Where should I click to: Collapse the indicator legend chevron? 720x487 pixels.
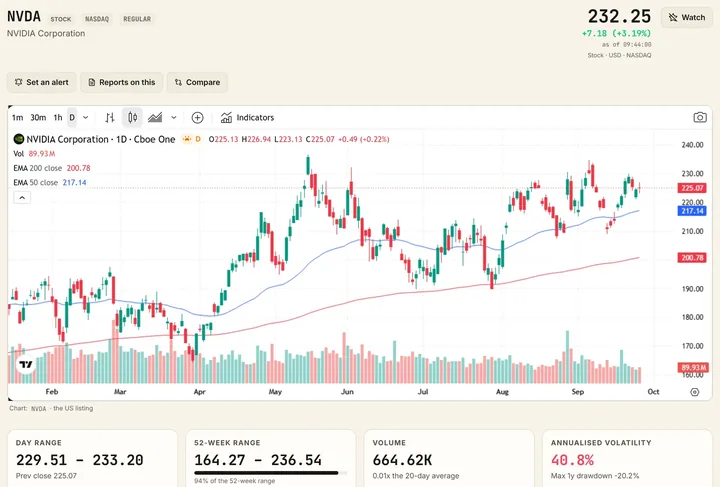point(22,197)
